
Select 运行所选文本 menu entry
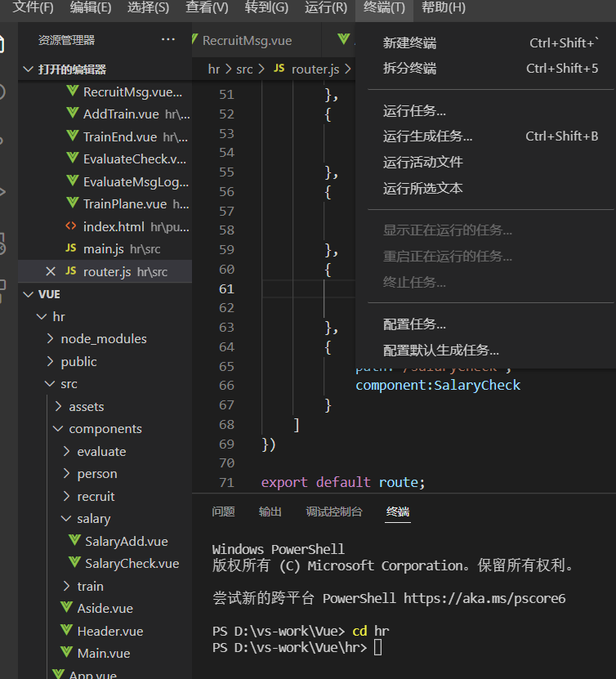point(491,188)
